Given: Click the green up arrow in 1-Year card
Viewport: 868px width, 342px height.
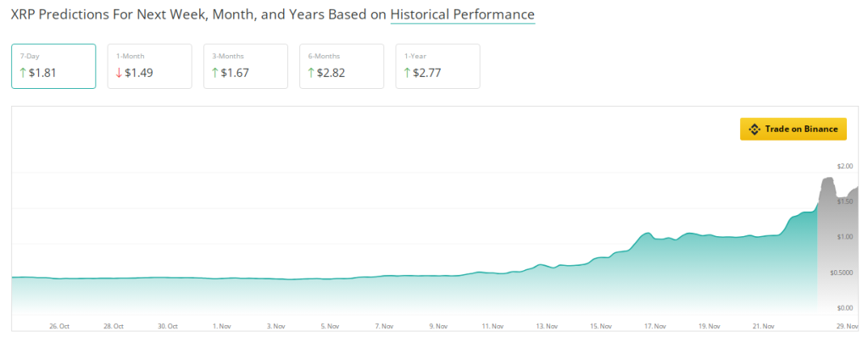Looking at the screenshot, I should tap(407, 73).
